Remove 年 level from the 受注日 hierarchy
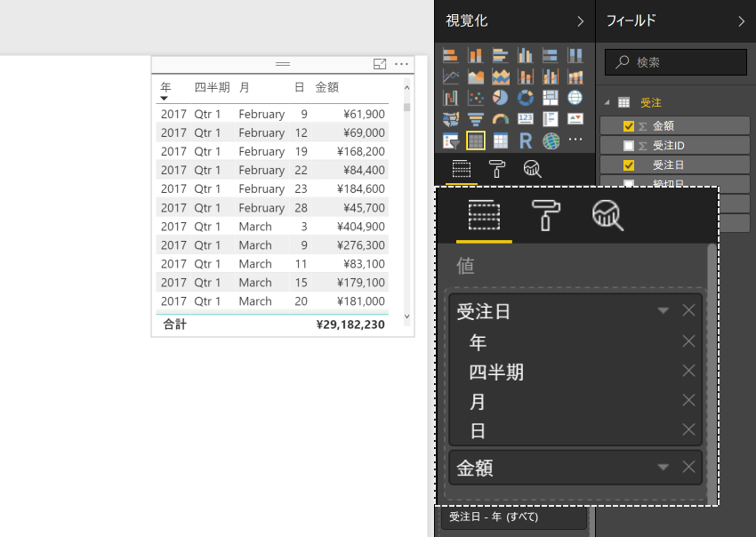The height and width of the screenshot is (537, 756). click(688, 341)
